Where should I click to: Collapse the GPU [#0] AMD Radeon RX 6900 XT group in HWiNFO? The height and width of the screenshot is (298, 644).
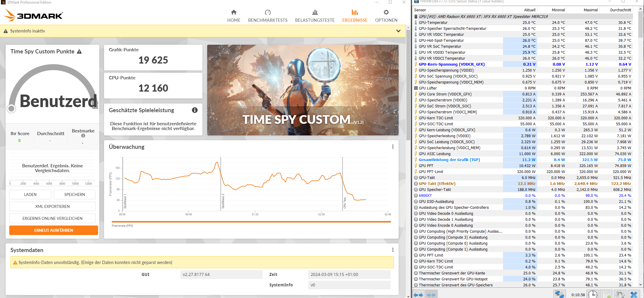(416, 16)
